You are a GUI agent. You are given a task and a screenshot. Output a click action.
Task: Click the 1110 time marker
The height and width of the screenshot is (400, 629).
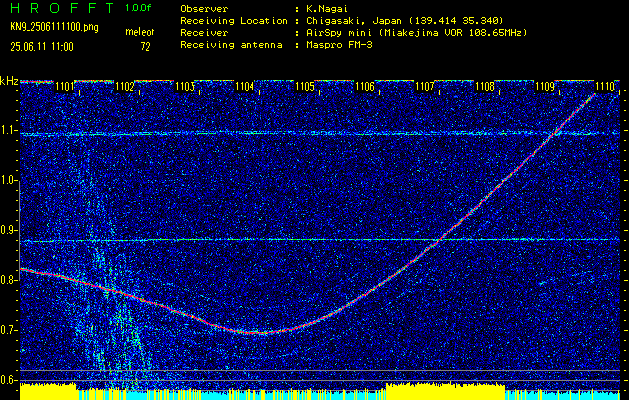pyautogui.click(x=605, y=87)
